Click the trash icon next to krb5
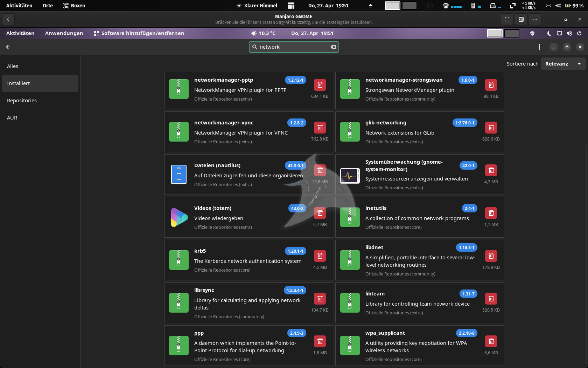 pyautogui.click(x=320, y=256)
